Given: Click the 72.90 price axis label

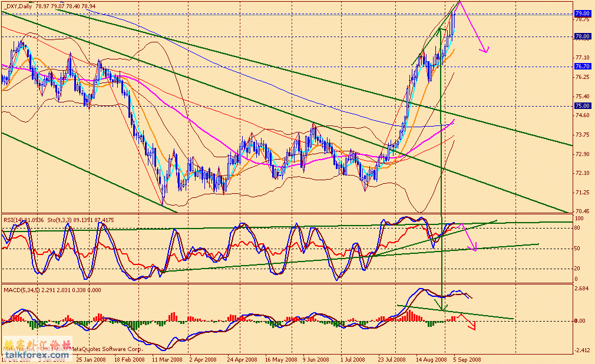Looking at the screenshot, I should pyautogui.click(x=583, y=154).
